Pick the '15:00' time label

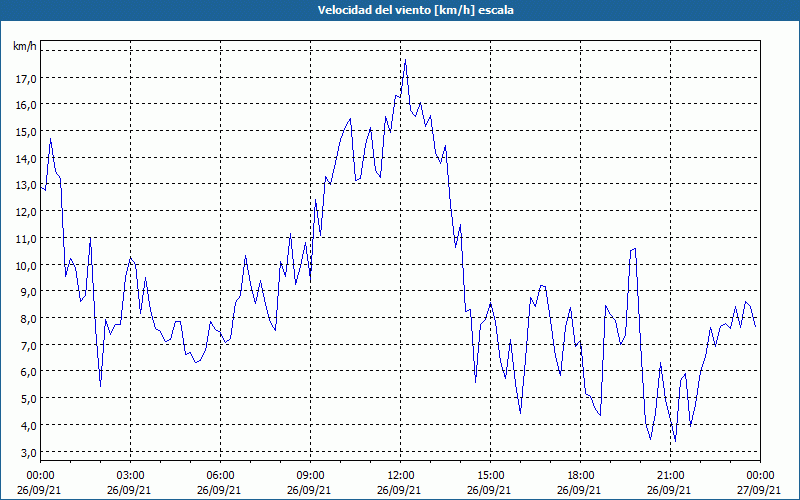point(490,476)
